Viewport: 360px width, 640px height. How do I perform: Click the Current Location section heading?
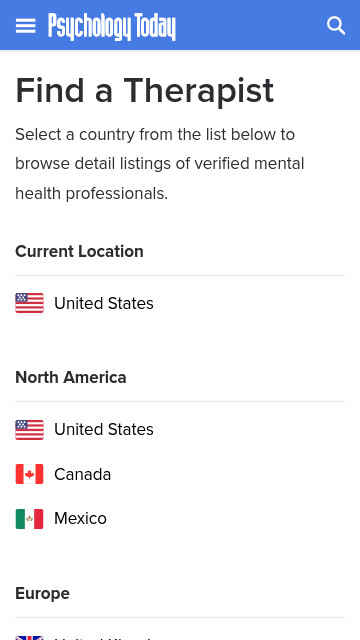(79, 251)
